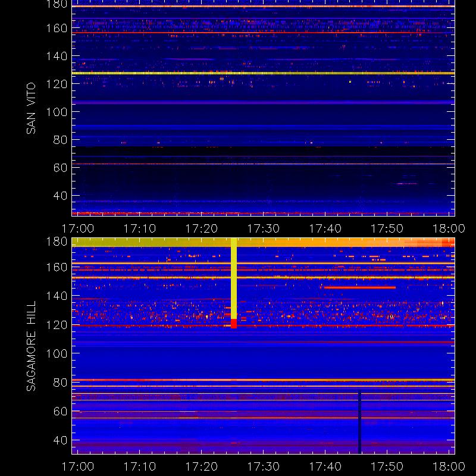Click the bright yellow band in San Vito plot
The width and height of the screenshot is (476, 476).
[263, 73]
